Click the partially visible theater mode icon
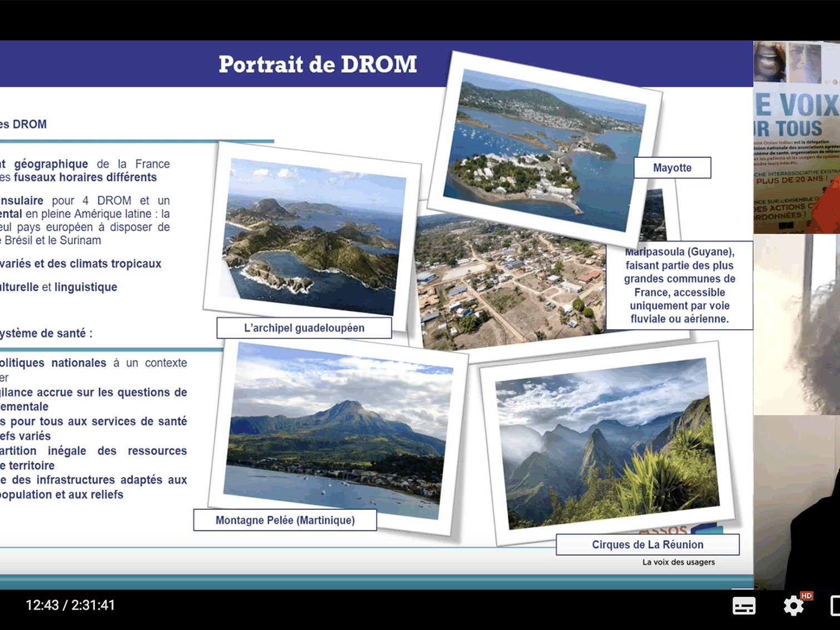The image size is (840, 630). click(834, 606)
